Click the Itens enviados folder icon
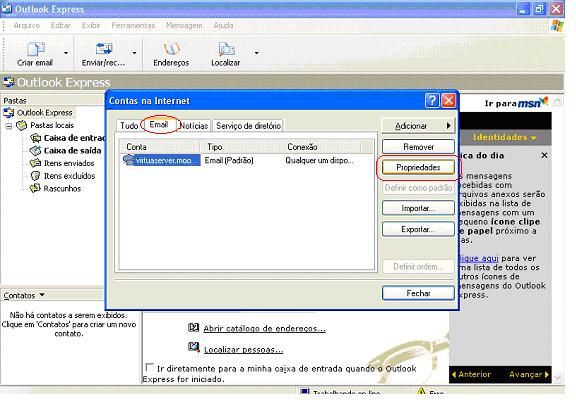 point(35,163)
